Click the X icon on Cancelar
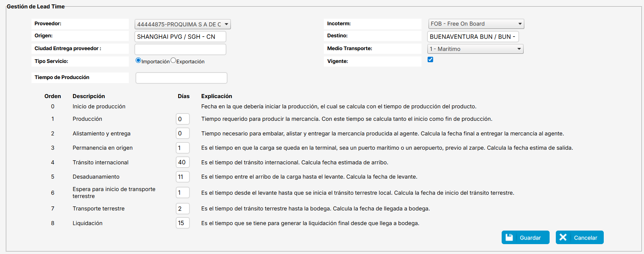Screen dimensions: 644x254 point(563,238)
